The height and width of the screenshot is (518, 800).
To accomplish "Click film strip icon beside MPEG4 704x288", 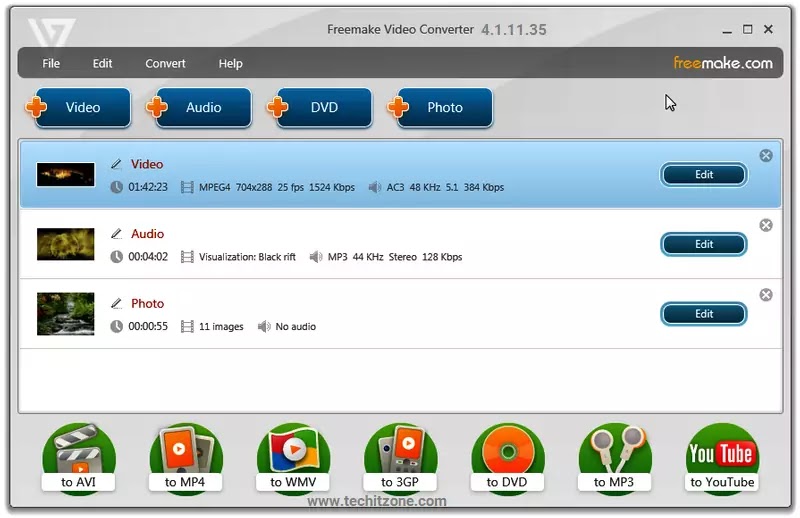I will click(187, 187).
